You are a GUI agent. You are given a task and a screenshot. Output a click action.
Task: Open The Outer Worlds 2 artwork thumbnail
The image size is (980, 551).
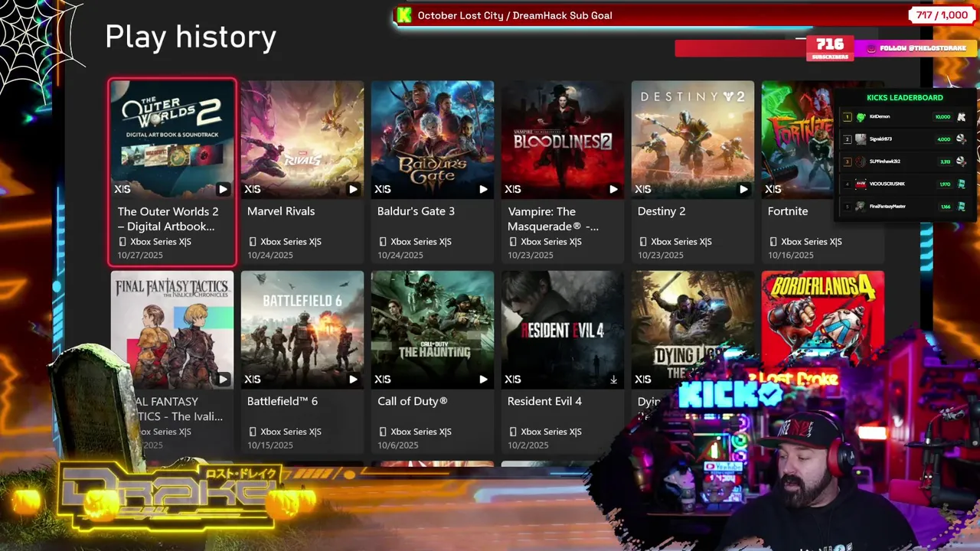pos(172,139)
